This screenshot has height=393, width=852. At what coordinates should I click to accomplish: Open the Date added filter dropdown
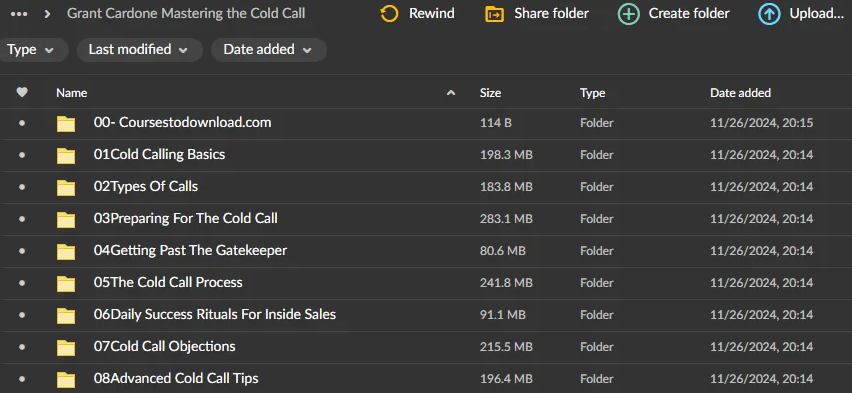pyautogui.click(x=268, y=49)
